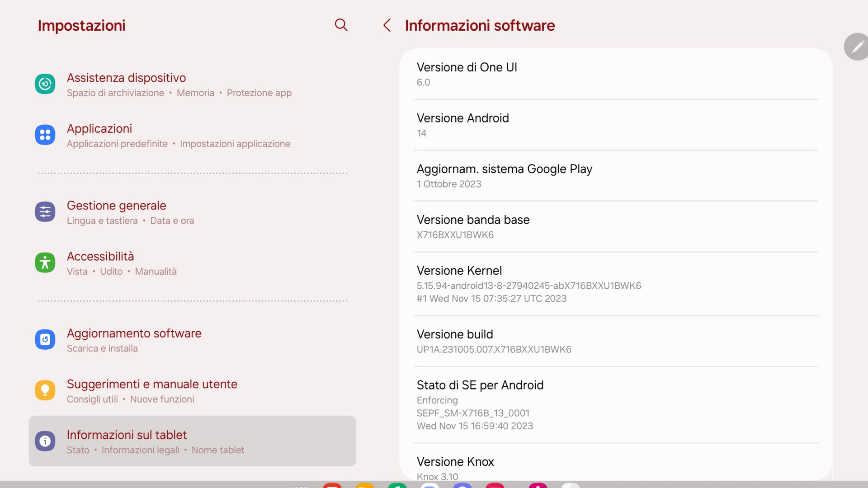Click 'SEPF_SM-X716B_13_0001' text
Screen dimensions: 868x488
tap(473, 413)
